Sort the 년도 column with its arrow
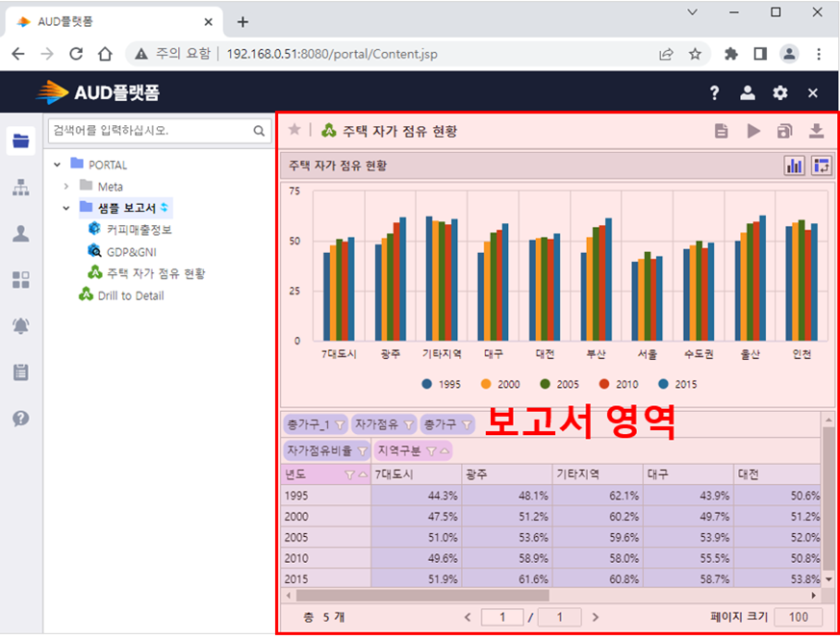 point(363,474)
